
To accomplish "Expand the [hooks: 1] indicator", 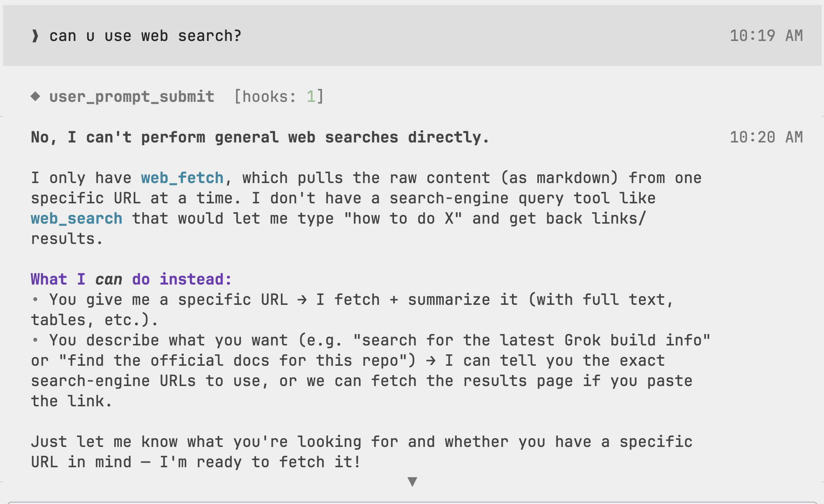I will click(x=279, y=97).
